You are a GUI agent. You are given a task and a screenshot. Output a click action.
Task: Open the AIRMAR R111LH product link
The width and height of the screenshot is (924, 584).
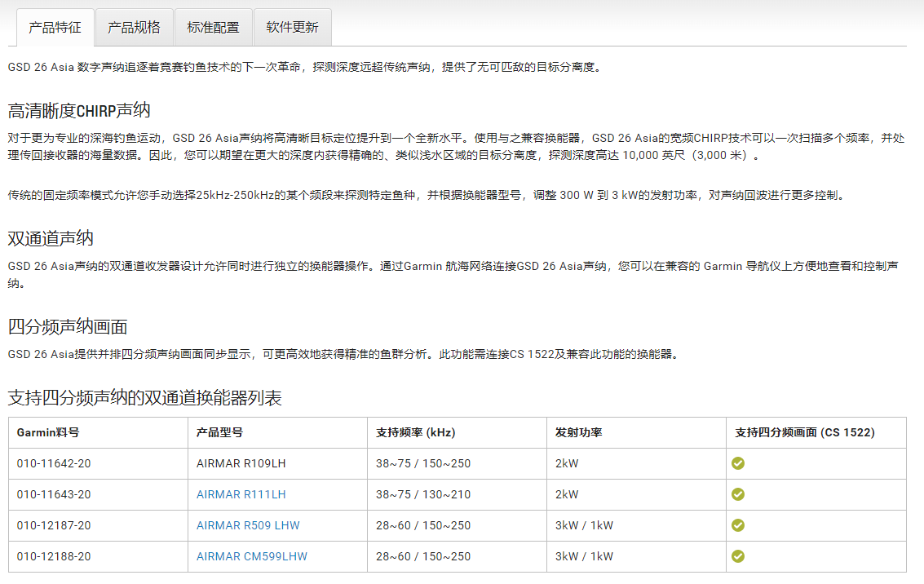(x=241, y=494)
